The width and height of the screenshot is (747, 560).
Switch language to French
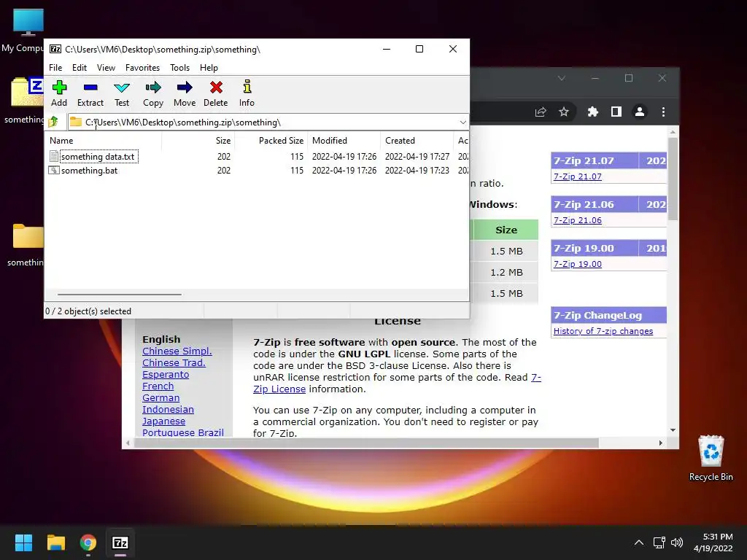(x=158, y=386)
